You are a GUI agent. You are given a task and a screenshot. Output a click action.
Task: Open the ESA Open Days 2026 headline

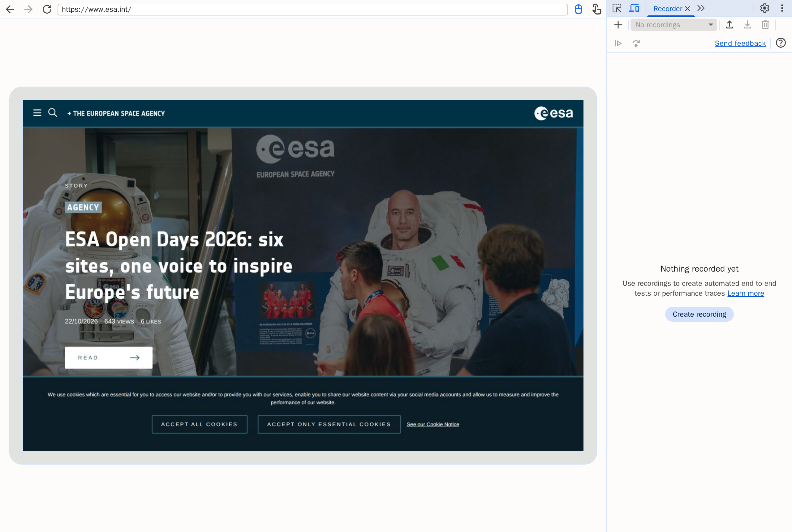(x=179, y=266)
